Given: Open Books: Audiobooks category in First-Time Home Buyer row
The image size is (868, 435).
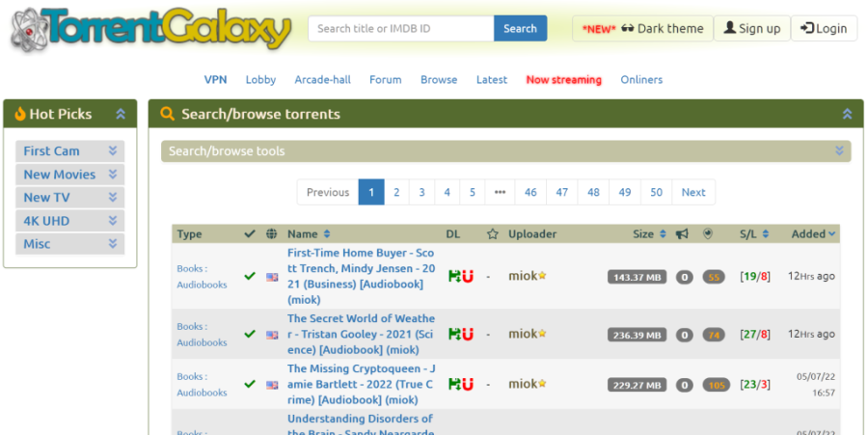Looking at the screenshot, I should [x=202, y=276].
